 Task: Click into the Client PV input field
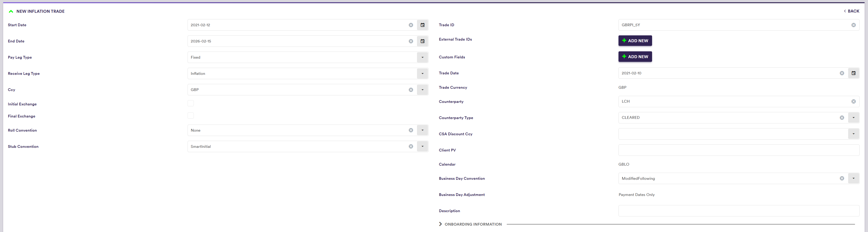point(738,150)
